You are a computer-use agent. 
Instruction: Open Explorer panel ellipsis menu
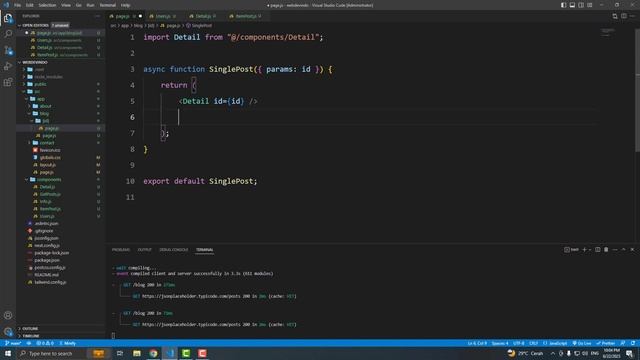[x=98, y=16]
